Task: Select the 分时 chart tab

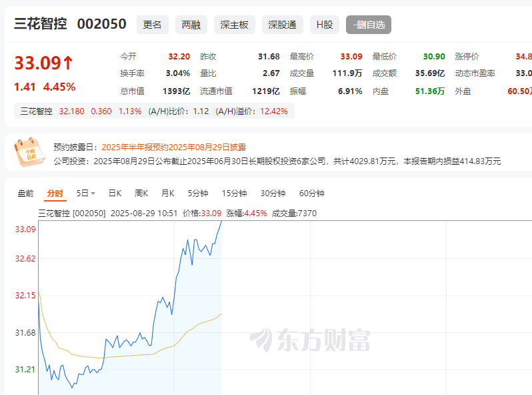Action: (x=55, y=193)
